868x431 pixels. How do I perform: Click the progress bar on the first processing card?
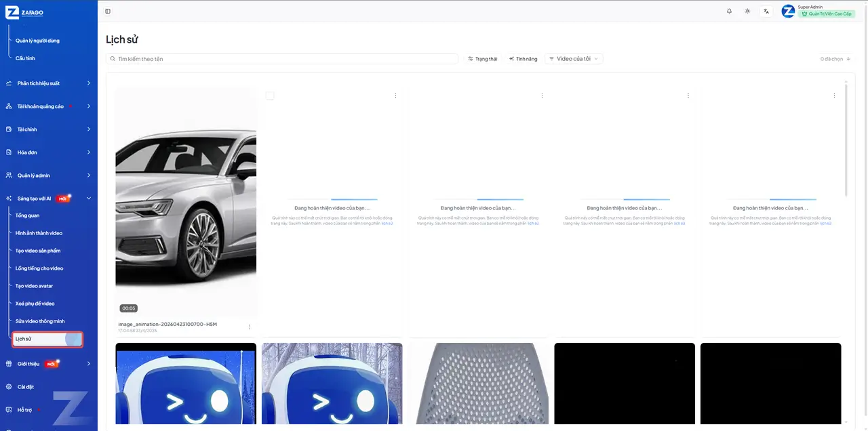pyautogui.click(x=332, y=199)
